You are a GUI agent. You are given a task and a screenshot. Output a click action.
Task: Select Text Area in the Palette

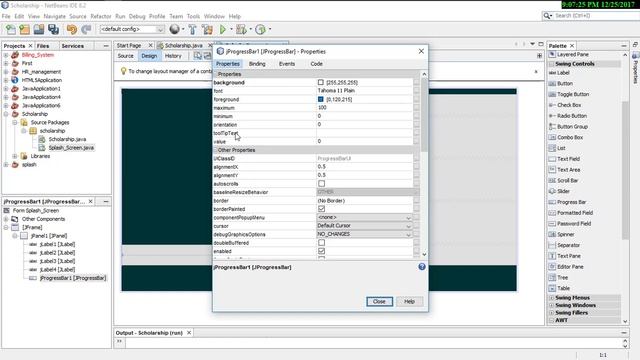pyautogui.click(x=569, y=170)
